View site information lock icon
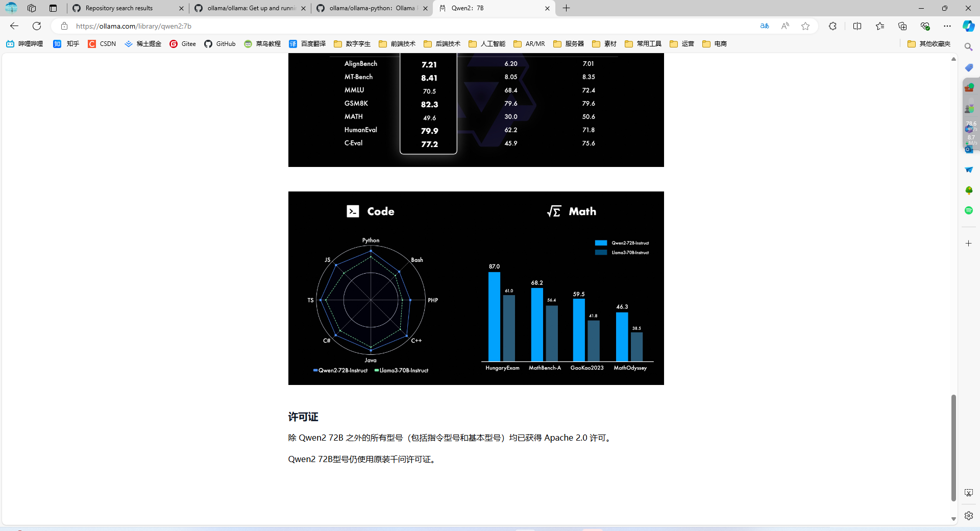The width and height of the screenshot is (980, 531). (64, 26)
